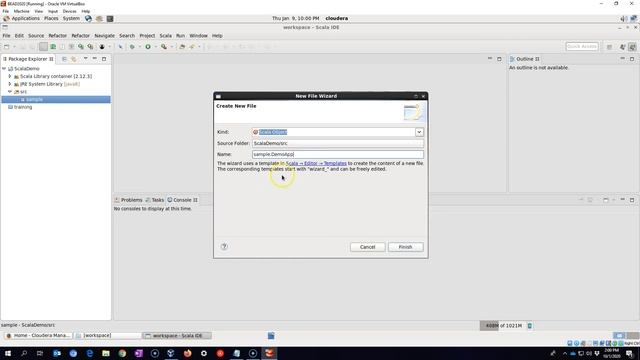640x360 pixels.
Task: Click the green Run toolbar icon
Action: (x=148, y=47)
